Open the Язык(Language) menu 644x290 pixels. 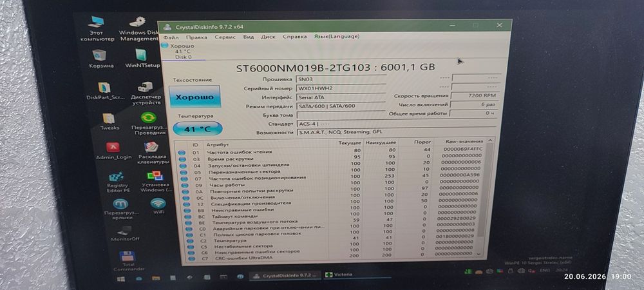[x=336, y=36]
